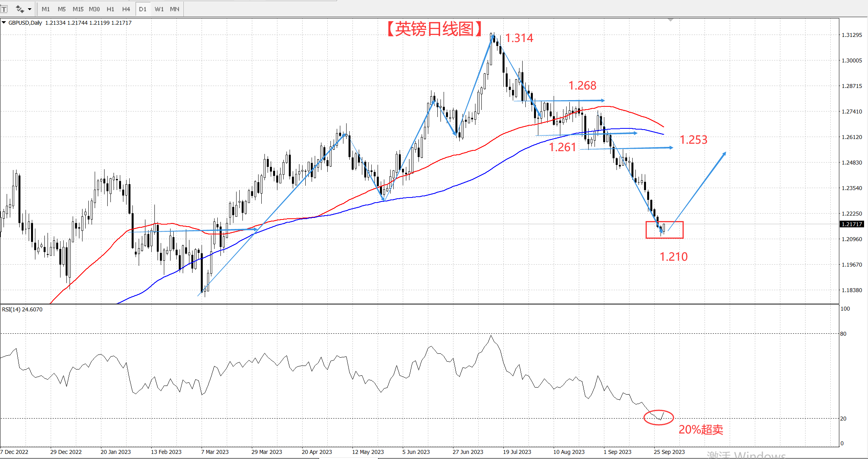Image resolution: width=868 pixels, height=459 pixels.
Task: Click time axis date 19 Jul 2023
Action: [x=517, y=452]
